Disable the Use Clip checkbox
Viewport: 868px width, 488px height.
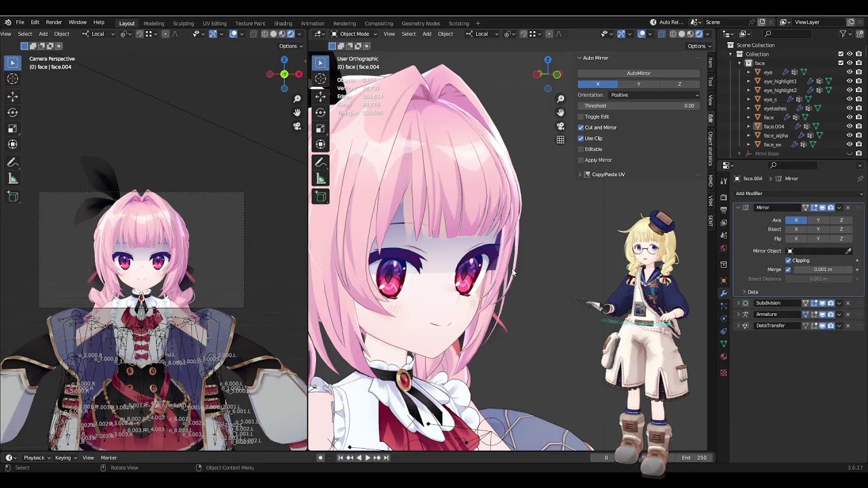580,138
